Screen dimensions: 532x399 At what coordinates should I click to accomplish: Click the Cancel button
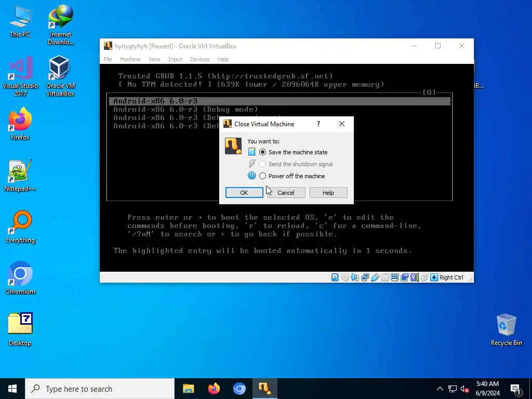(x=286, y=193)
